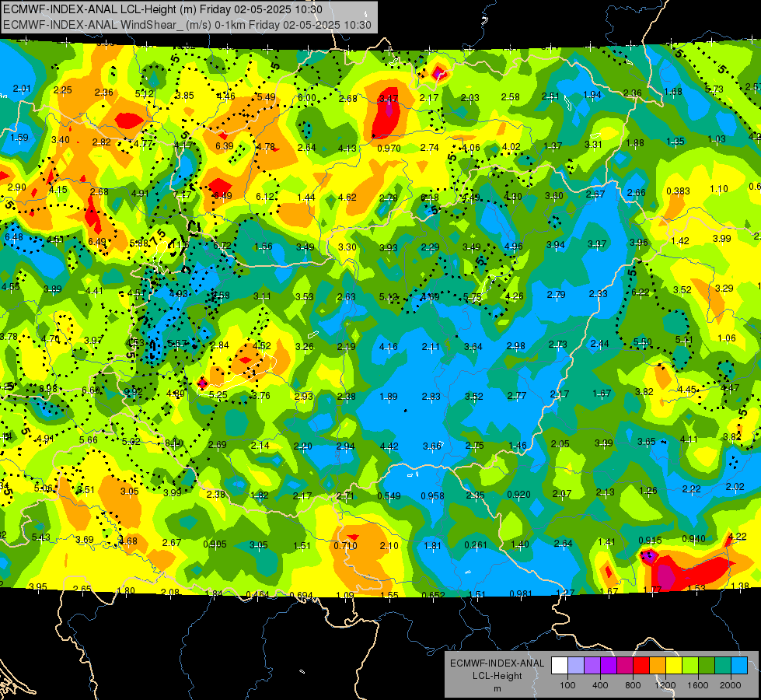Screen dimensions: 761x700
Task: Click the wind shear value "0.905"
Action: [215, 544]
